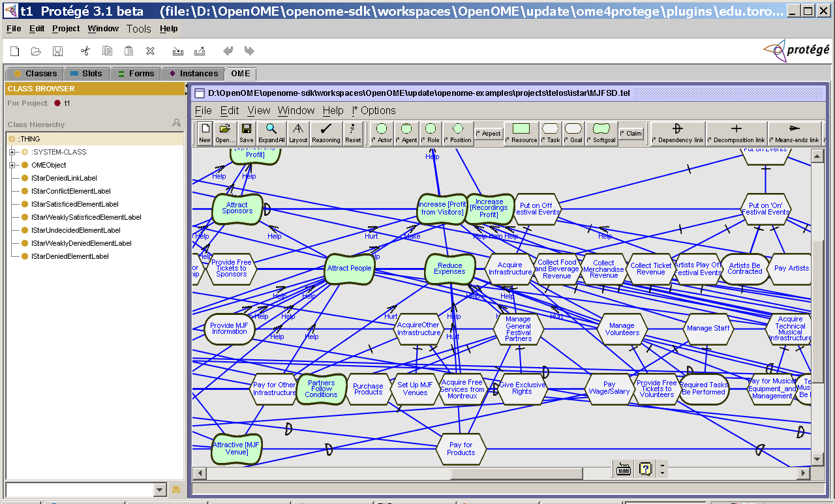Select the i* Task tool

[550, 133]
